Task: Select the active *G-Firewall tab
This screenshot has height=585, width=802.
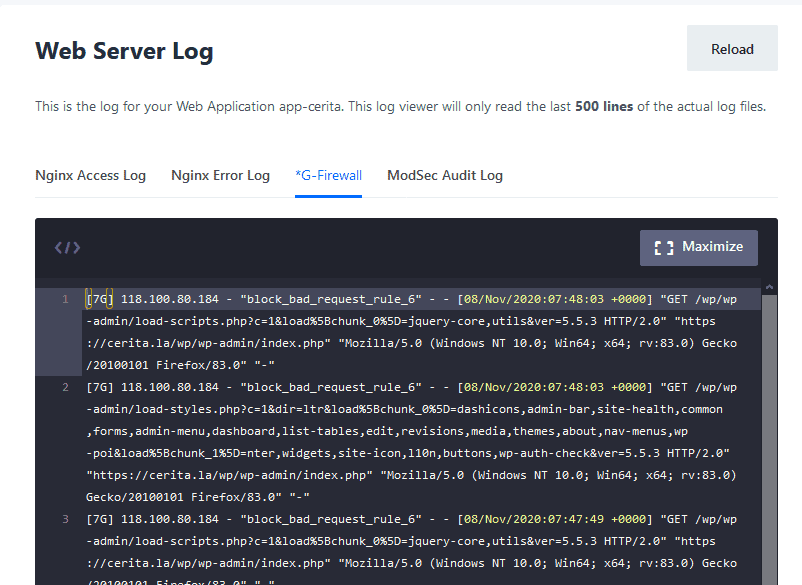Action: coord(328,174)
